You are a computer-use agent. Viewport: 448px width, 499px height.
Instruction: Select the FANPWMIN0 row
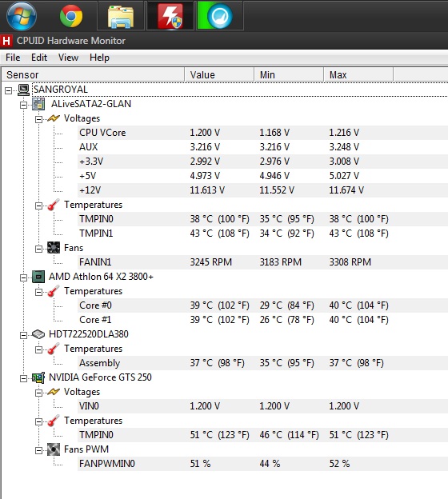coord(262,464)
